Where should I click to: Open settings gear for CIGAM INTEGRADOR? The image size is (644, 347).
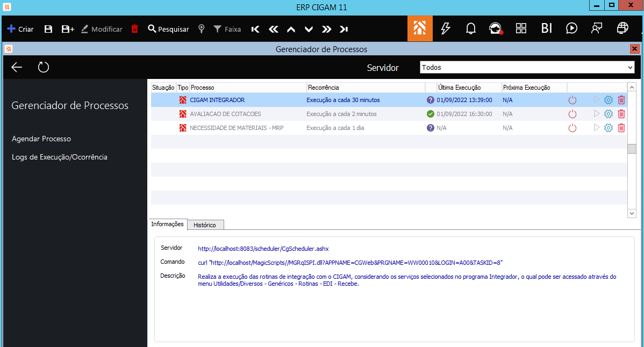pyautogui.click(x=609, y=100)
